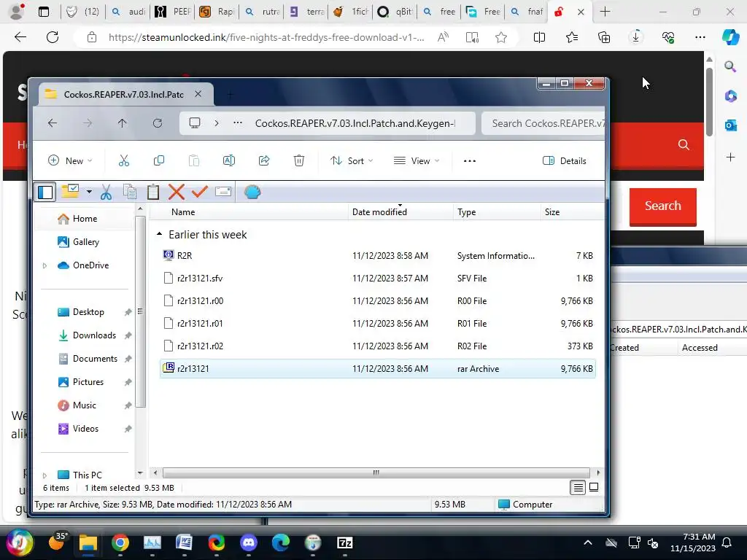The height and width of the screenshot is (560, 747).
Task: Select the r2r13121.r02 file
Action: coord(377,346)
